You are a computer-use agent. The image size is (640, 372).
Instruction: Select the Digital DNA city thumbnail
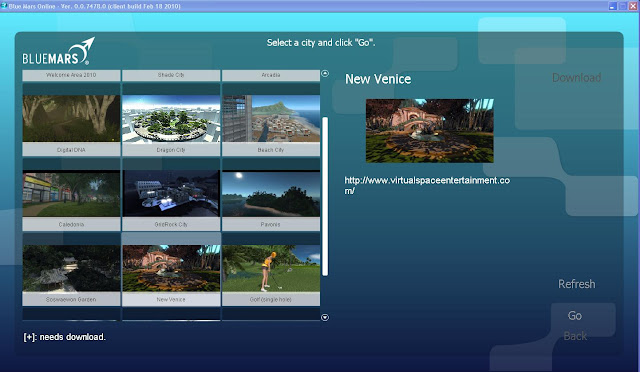pyautogui.click(x=71, y=118)
